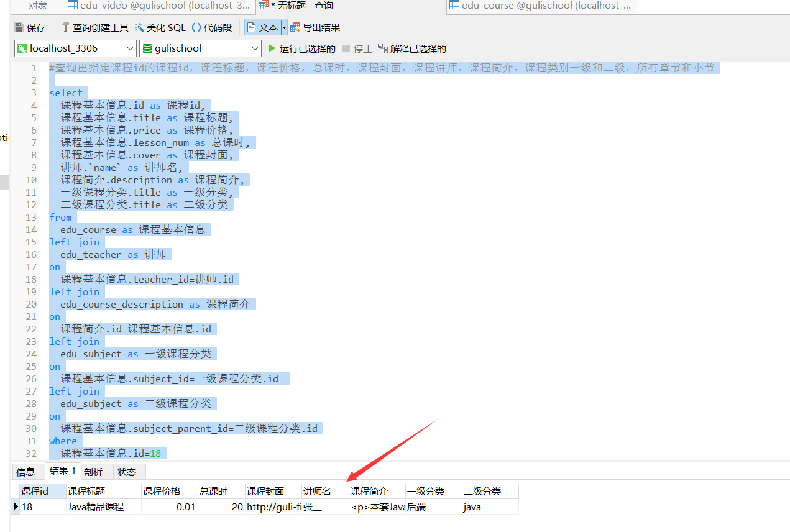Click line number 25 in the gutter
Viewport: 790px width, 532px height.
31,366
